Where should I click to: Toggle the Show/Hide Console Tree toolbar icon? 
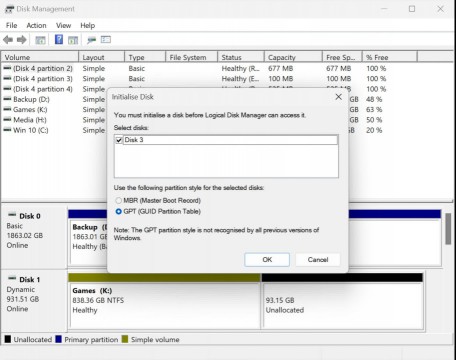[40, 40]
